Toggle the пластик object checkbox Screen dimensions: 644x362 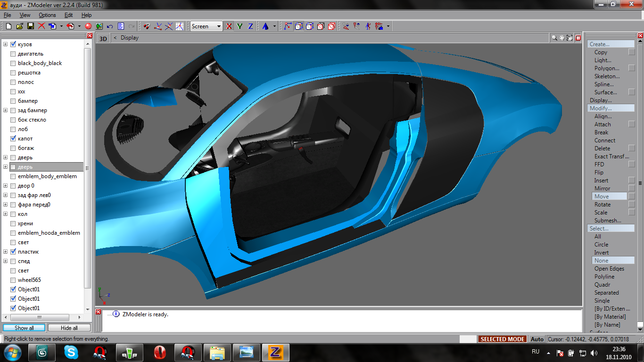point(13,252)
